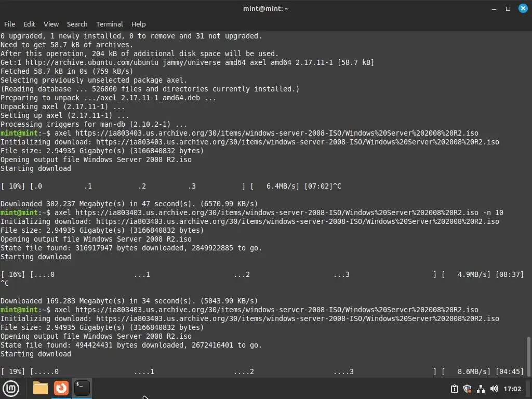Click the terminal vertical scrollbar thumb

(528, 356)
